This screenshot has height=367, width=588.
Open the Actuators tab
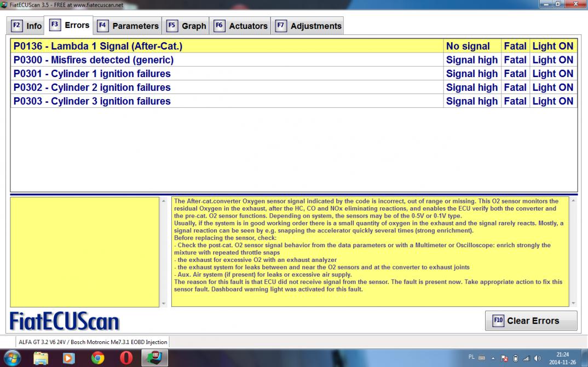pos(240,26)
